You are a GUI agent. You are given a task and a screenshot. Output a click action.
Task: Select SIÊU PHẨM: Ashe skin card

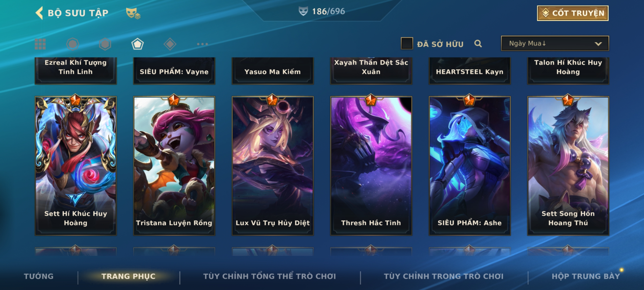click(x=470, y=166)
